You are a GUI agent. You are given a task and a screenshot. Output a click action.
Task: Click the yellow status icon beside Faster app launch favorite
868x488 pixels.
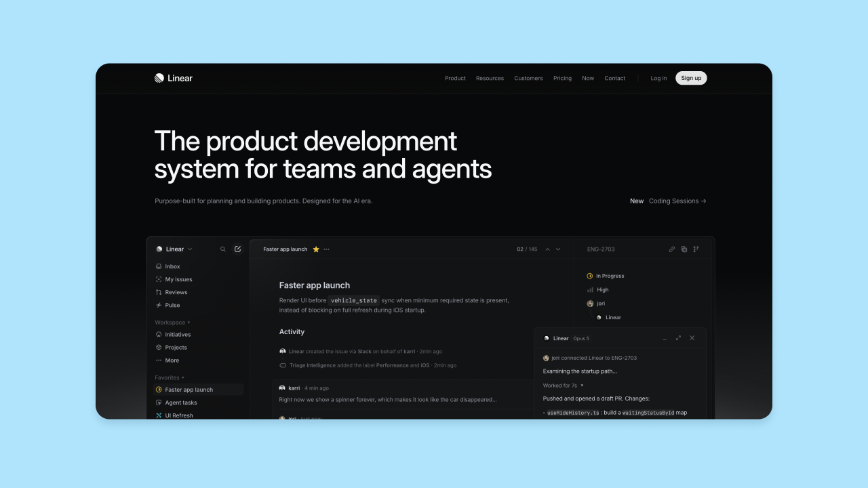(159, 390)
